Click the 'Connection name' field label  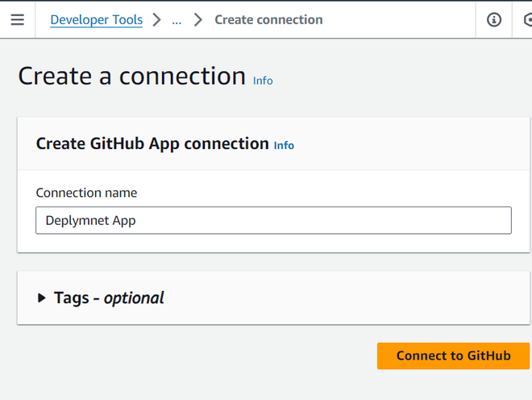click(86, 193)
